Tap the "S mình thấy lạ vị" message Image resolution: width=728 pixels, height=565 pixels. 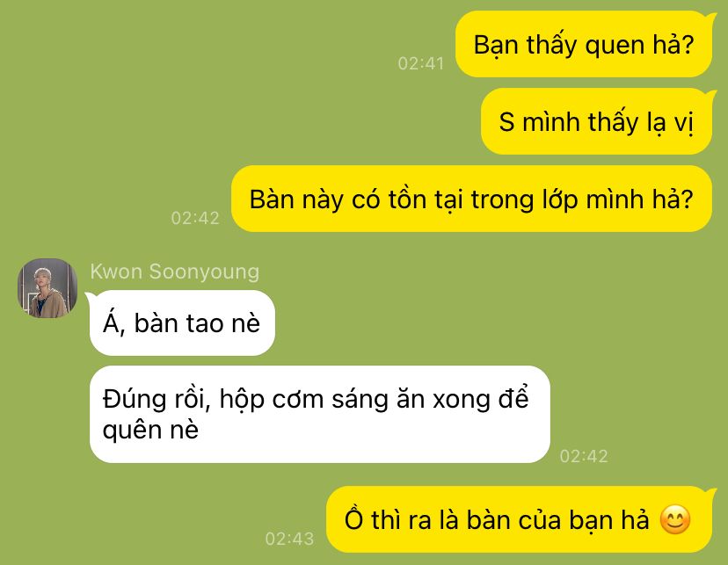pyautogui.click(x=596, y=121)
